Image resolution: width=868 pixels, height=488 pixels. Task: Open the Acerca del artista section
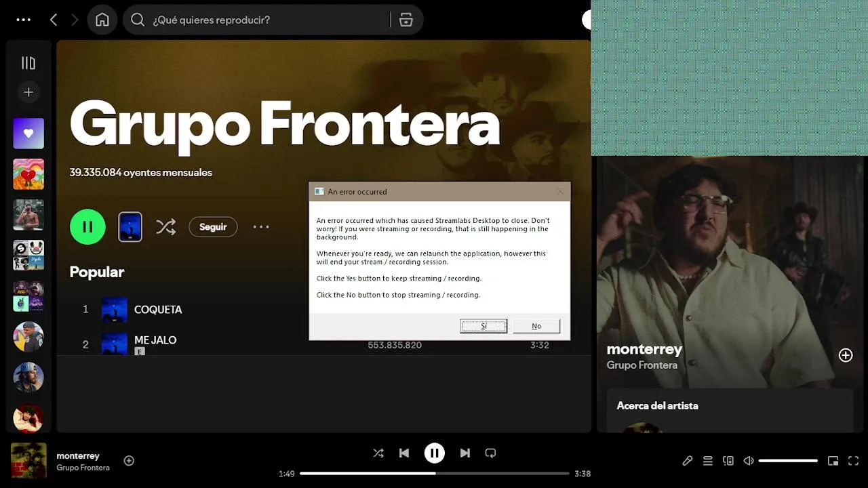657,406
